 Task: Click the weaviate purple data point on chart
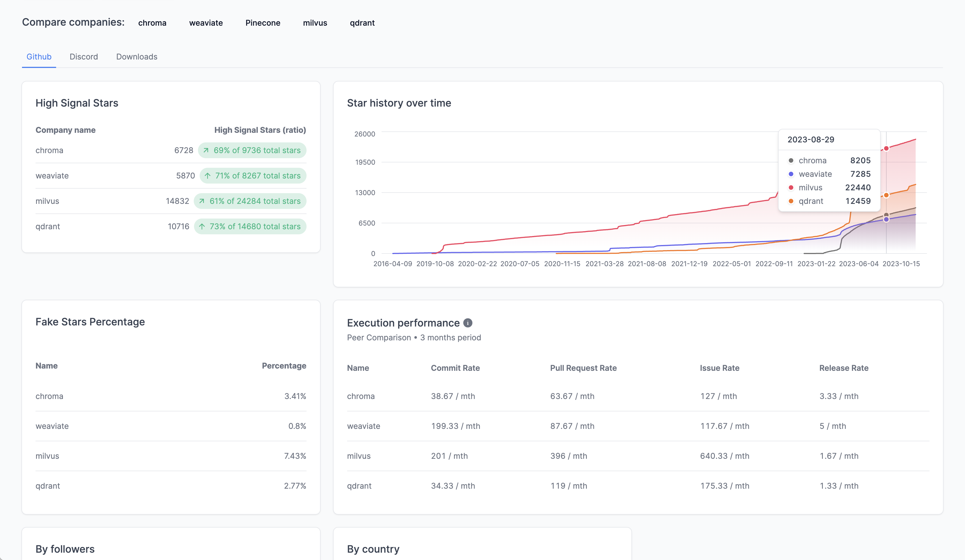(886, 220)
